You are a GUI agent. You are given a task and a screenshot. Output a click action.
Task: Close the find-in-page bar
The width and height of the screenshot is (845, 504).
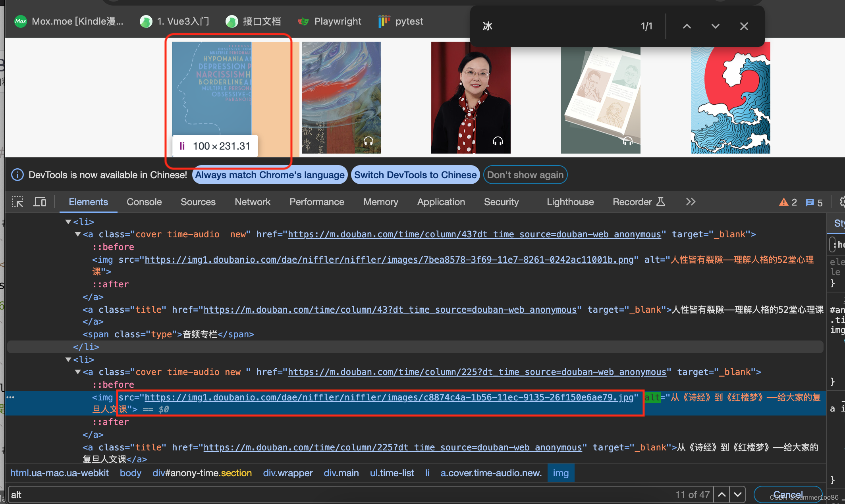(744, 26)
